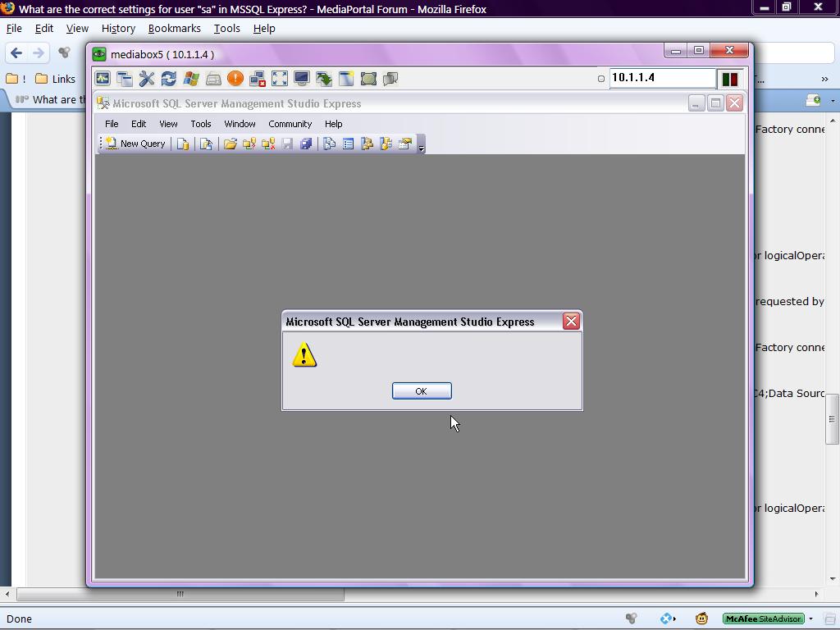Screen dimensions: 840x630
Task: Click the first document query icon after New Query
Action: tap(183, 144)
